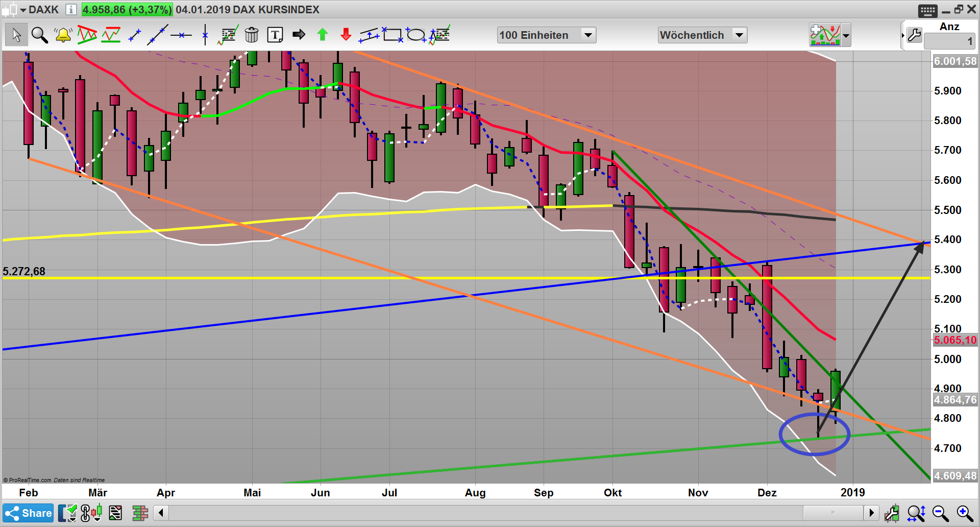Choose the text annotation tool
Image resolution: width=980 pixels, height=527 pixels.
tap(275, 35)
